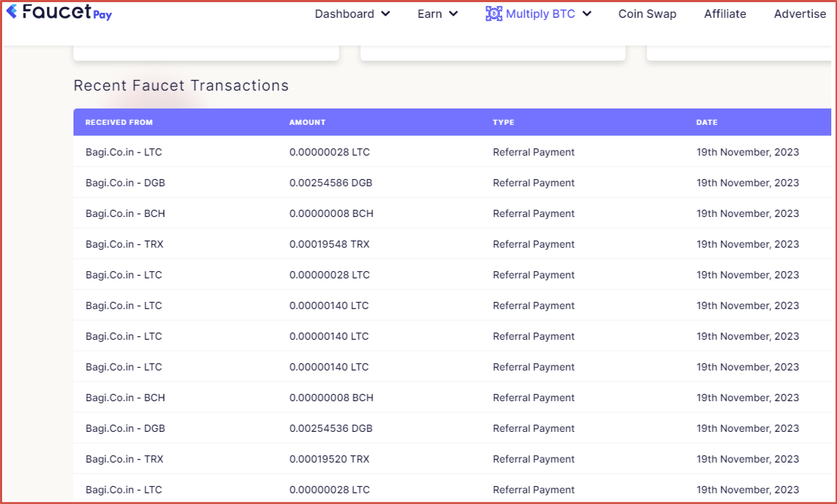Expand the Earn dropdown chevron
This screenshot has height=504, width=837.
coord(453,14)
